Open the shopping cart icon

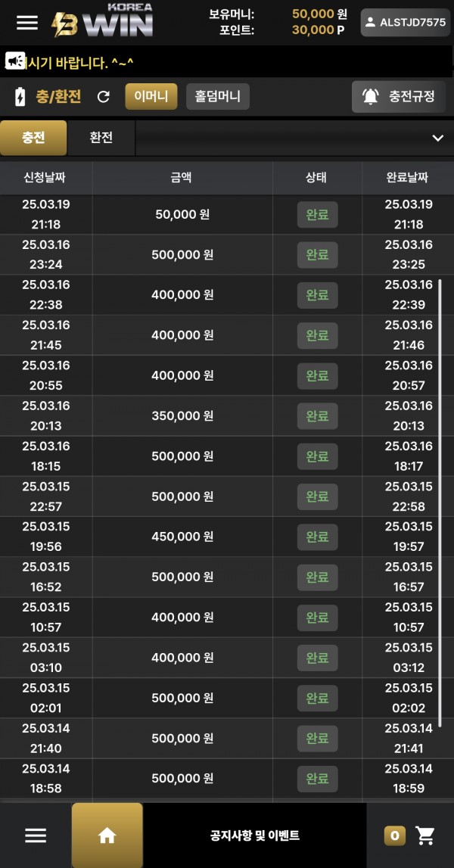pyautogui.click(x=425, y=835)
